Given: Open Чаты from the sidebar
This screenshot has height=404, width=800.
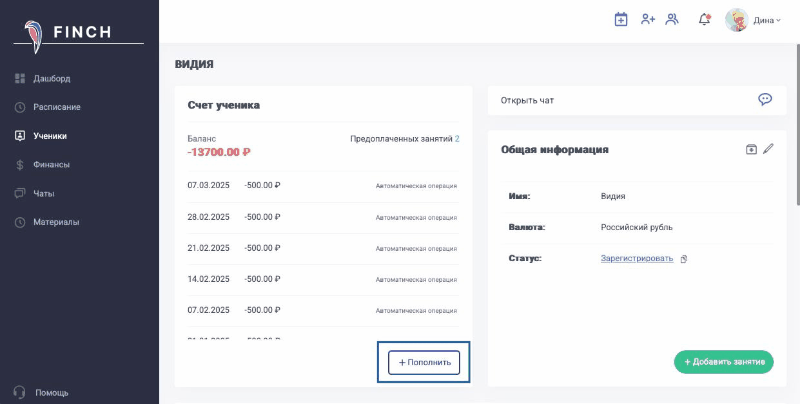Looking at the screenshot, I should pos(43,193).
